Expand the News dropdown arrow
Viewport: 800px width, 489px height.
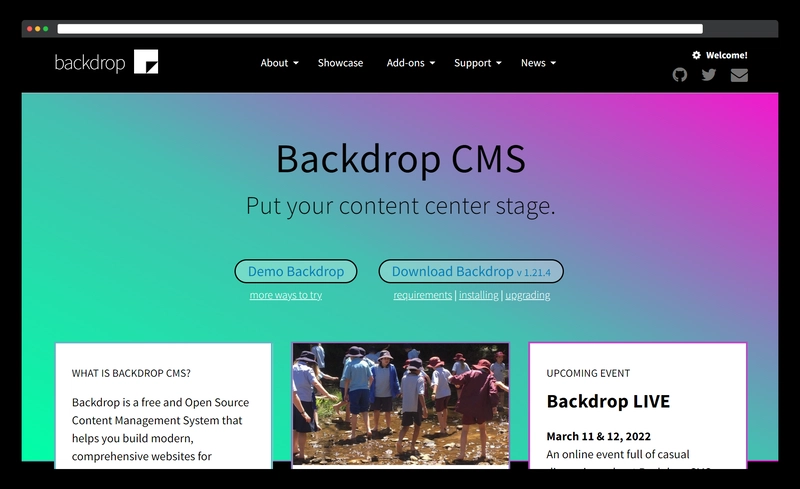coord(553,63)
